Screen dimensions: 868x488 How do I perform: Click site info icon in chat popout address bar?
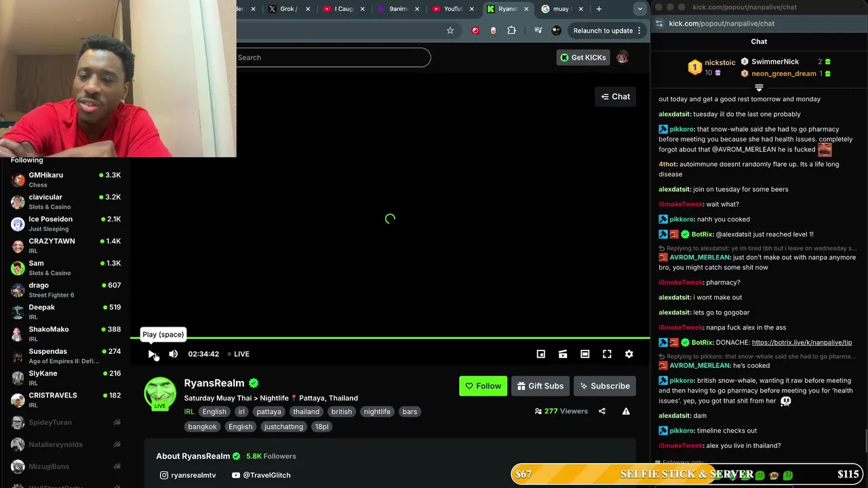[659, 24]
